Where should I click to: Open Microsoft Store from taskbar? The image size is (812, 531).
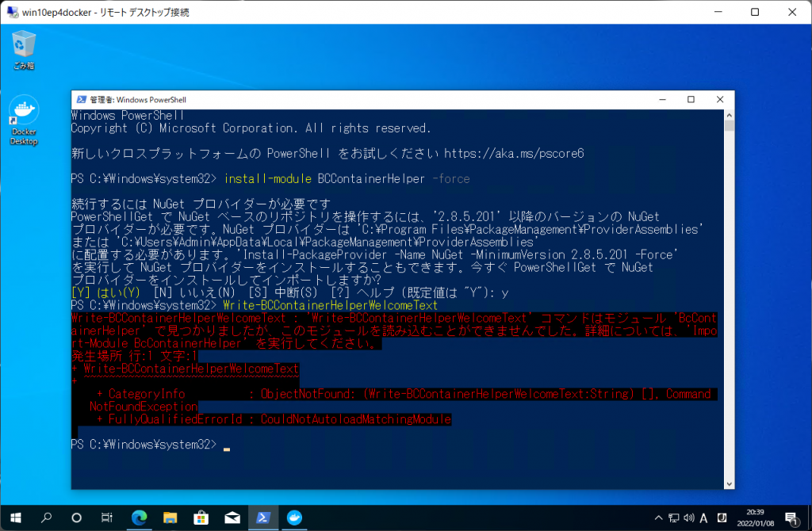[201, 518]
